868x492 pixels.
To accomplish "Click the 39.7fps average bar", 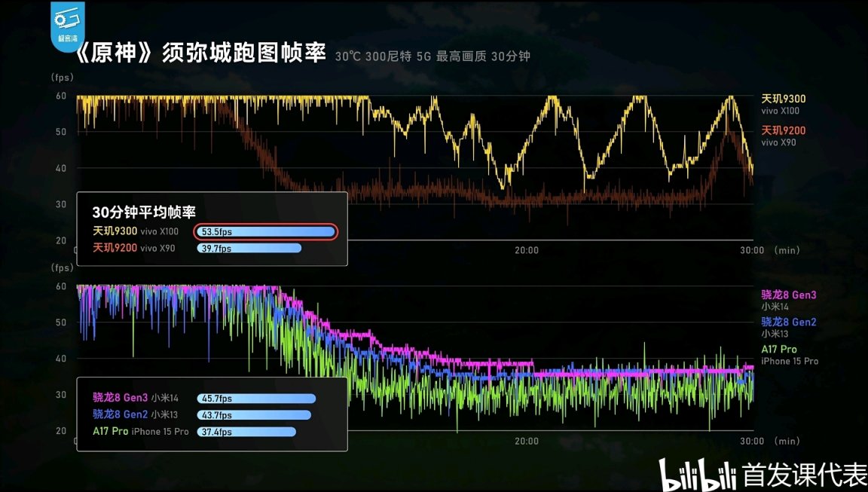I will click(249, 248).
